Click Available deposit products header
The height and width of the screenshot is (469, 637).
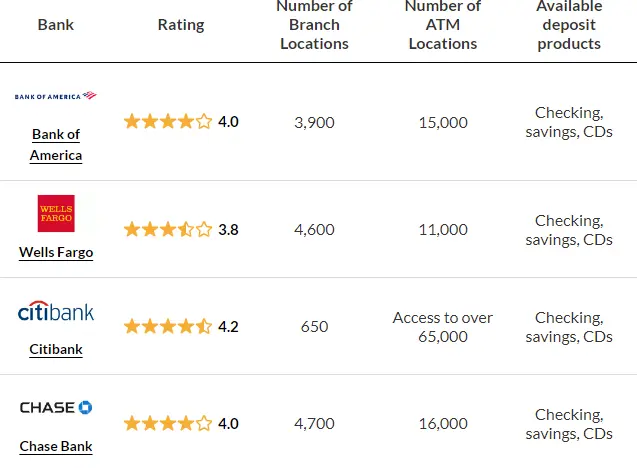point(569,25)
